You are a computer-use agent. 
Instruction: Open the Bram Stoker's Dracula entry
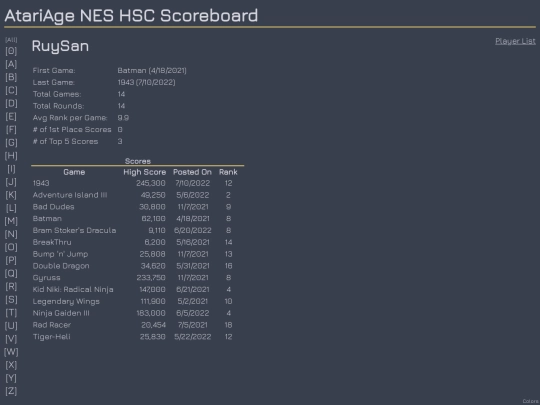(74, 230)
